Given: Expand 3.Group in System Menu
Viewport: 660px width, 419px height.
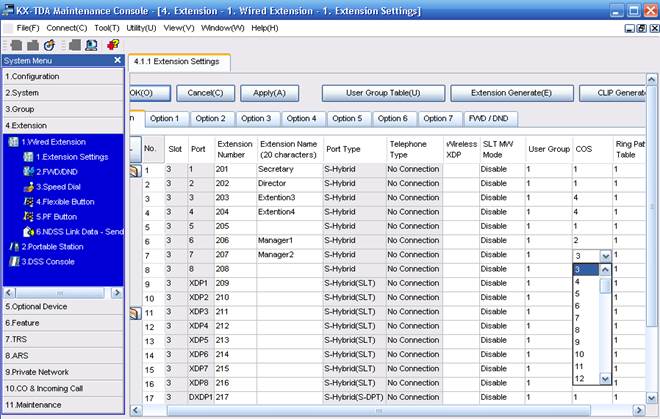Looking at the screenshot, I should pyautogui.click(x=63, y=109).
